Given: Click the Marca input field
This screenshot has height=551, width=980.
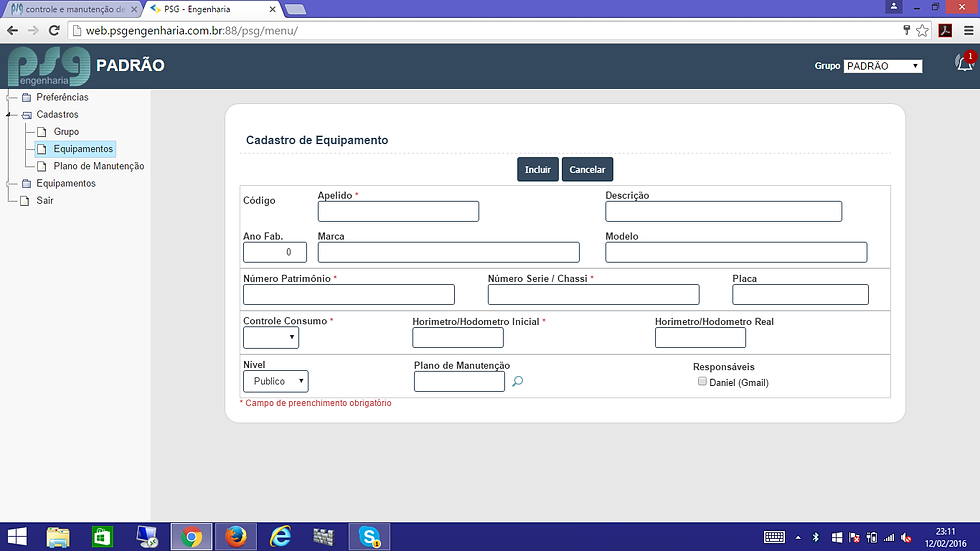Looking at the screenshot, I should pos(448,252).
